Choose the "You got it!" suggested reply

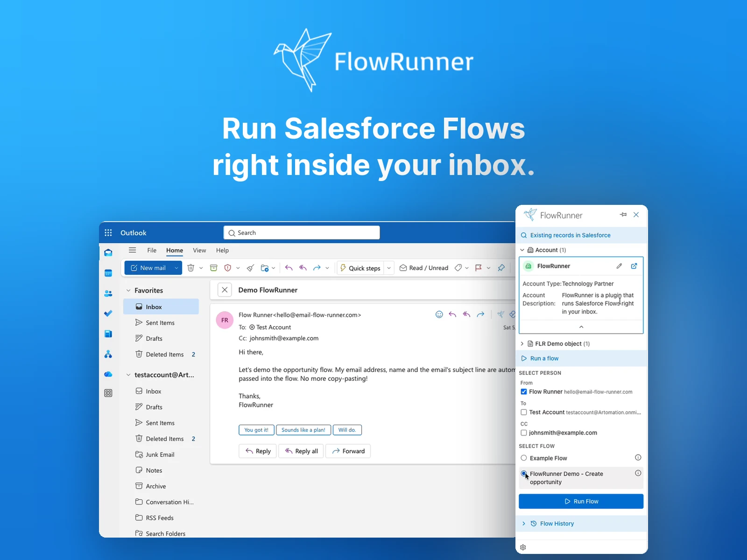coord(256,430)
